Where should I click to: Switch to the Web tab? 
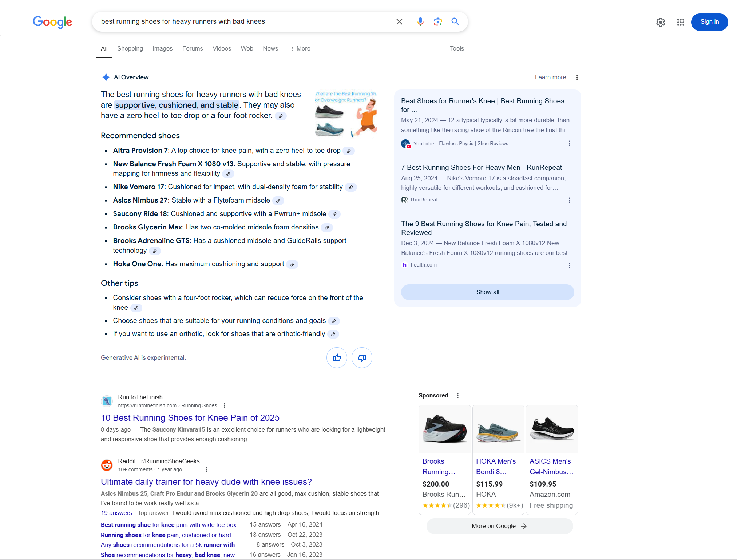pyautogui.click(x=247, y=49)
